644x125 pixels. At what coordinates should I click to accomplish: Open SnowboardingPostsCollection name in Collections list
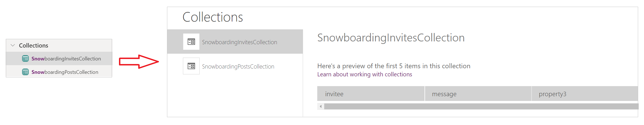coord(238,67)
